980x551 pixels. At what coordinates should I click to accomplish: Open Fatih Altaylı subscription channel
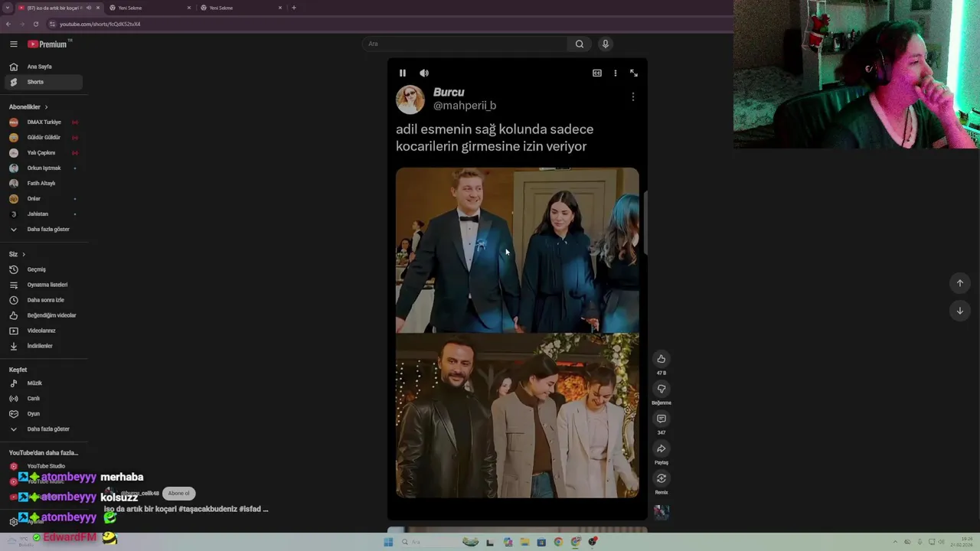pyautogui.click(x=43, y=184)
